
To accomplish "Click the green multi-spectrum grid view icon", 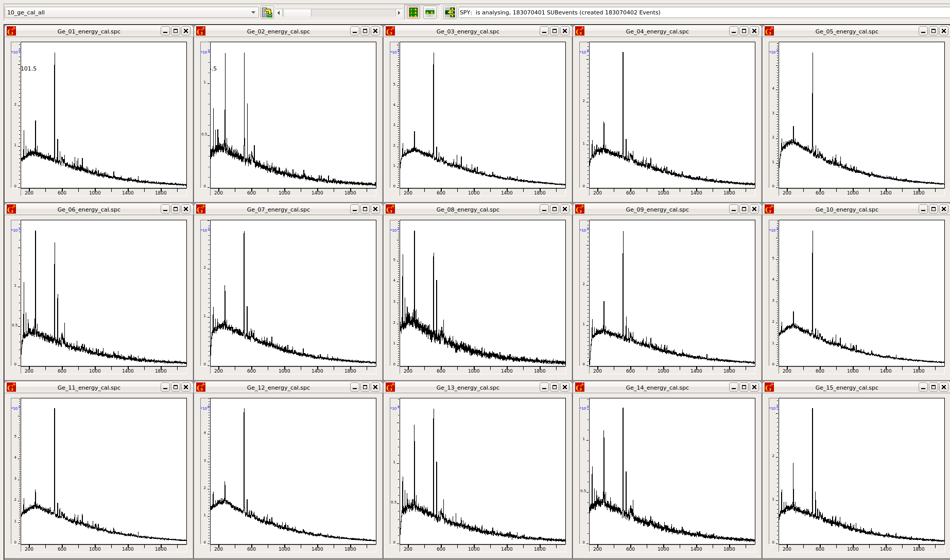I will coord(413,12).
